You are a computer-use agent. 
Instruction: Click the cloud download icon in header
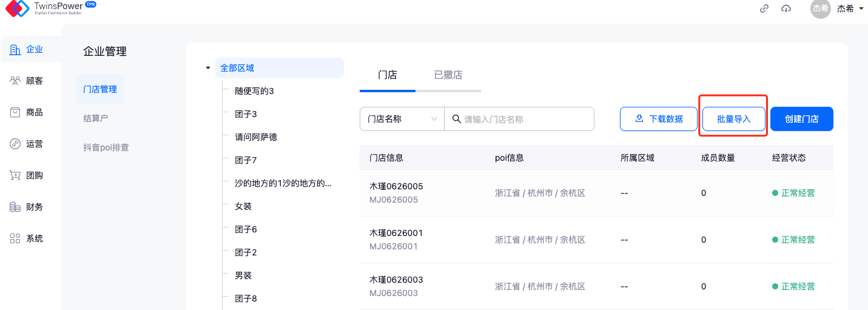tap(786, 8)
